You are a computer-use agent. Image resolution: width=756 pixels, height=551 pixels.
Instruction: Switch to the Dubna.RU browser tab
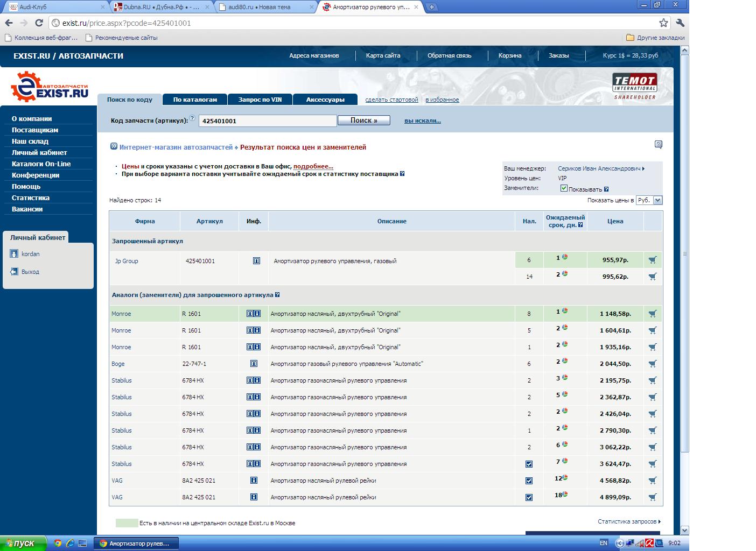(x=162, y=7)
